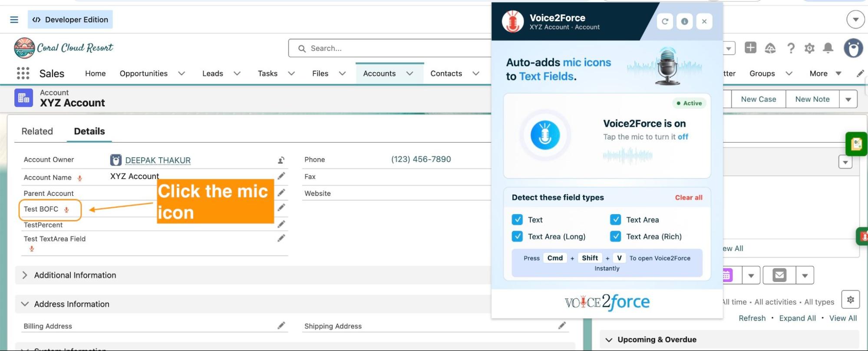The image size is (868, 351).
Task: Open the Opportunities tab dropdown chevron
Action: click(182, 73)
